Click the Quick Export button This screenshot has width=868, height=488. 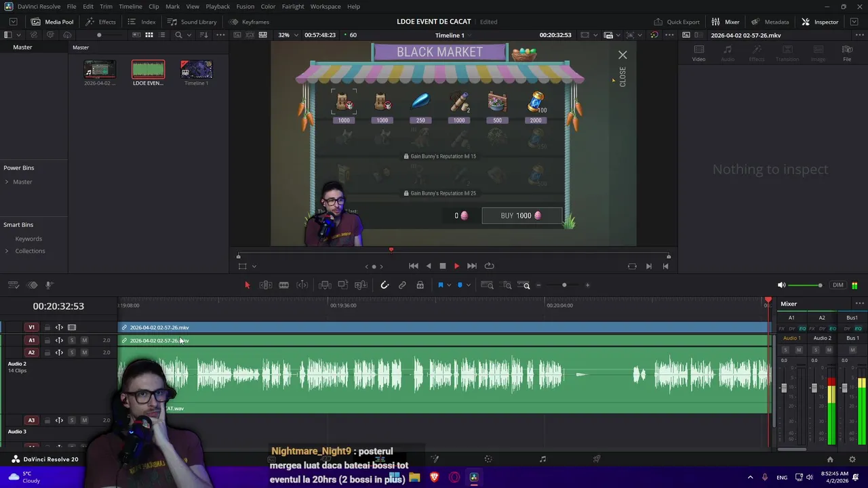[x=677, y=22]
